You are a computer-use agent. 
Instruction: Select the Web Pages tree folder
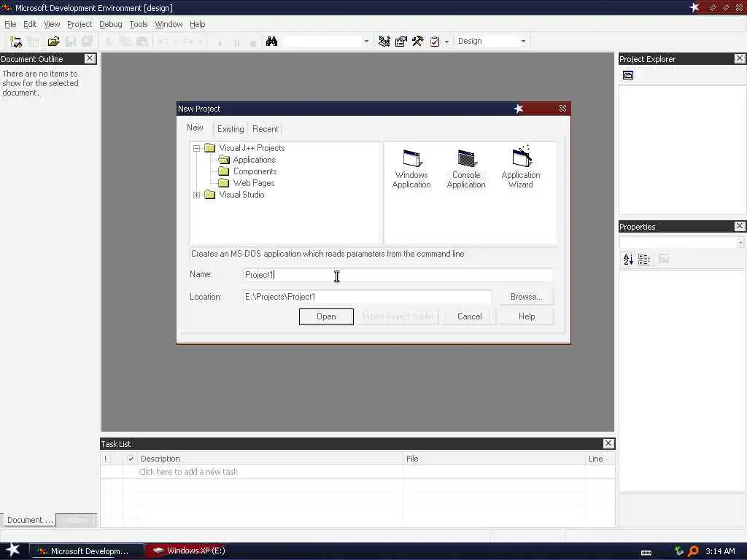point(253,183)
